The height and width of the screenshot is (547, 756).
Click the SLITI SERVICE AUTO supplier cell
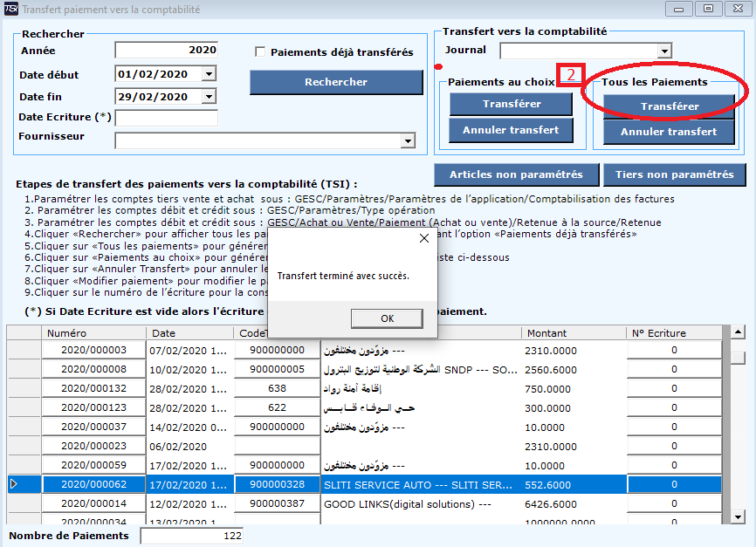tap(422, 485)
